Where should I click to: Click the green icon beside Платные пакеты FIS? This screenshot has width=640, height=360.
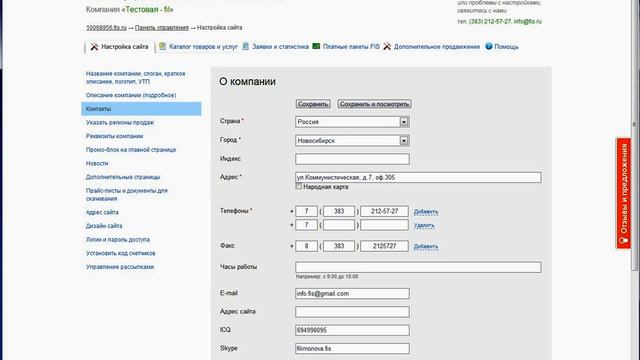click(x=316, y=46)
